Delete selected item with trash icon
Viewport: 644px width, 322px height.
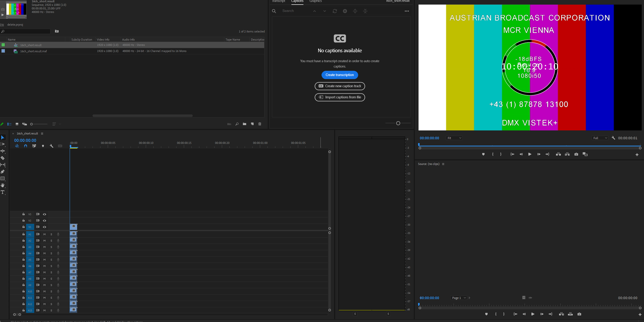pyautogui.click(x=260, y=124)
